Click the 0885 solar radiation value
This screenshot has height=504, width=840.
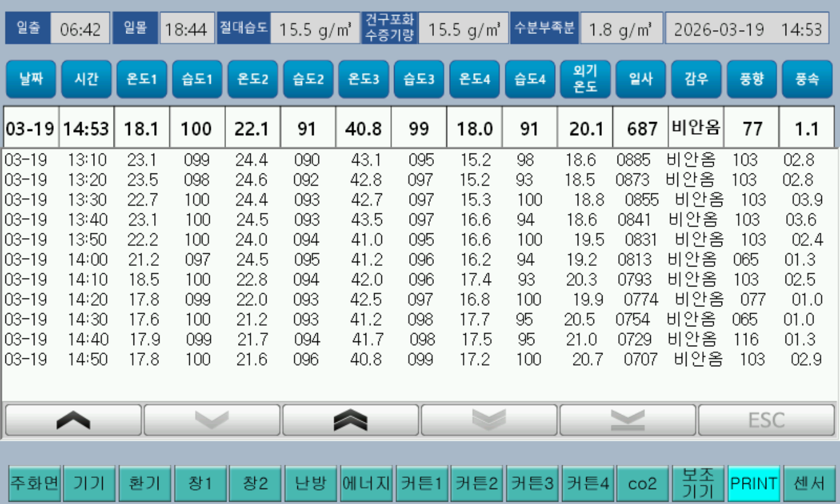click(x=634, y=160)
